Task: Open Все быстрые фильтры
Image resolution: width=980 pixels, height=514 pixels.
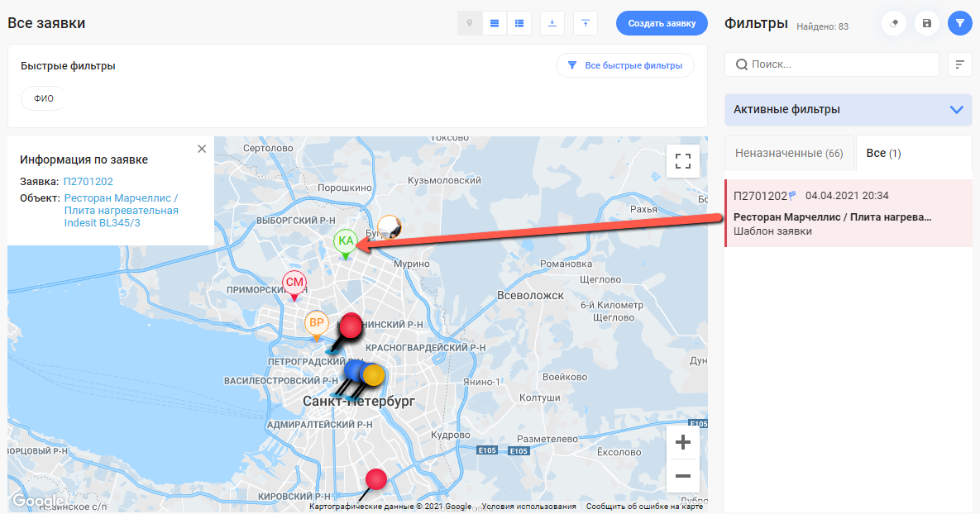Action: click(x=625, y=65)
